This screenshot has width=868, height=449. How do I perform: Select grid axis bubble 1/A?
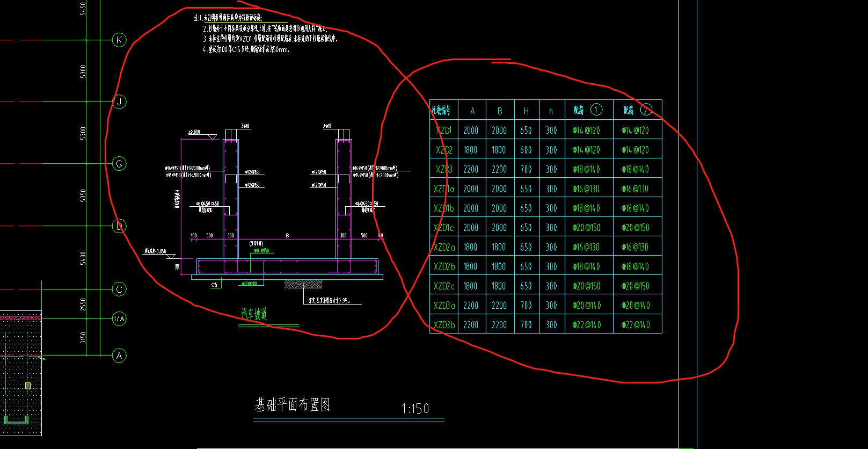[119, 319]
